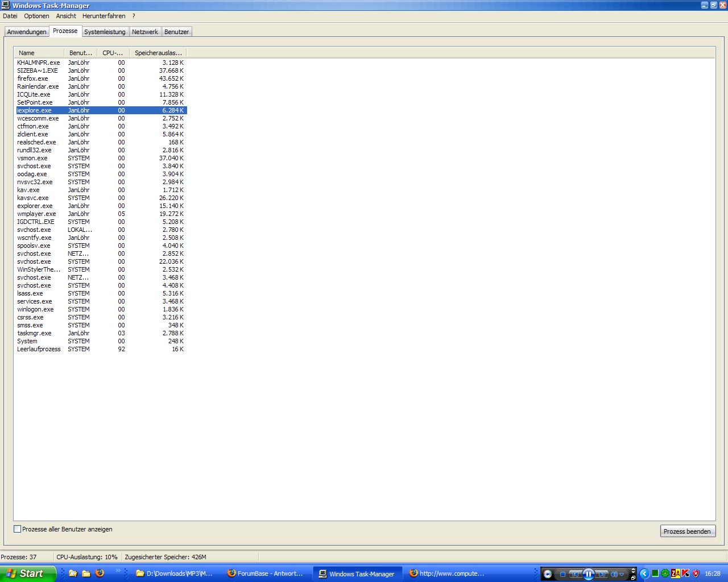Click the Media Player play icon in taskbar
728x582 pixels.
(x=547, y=574)
